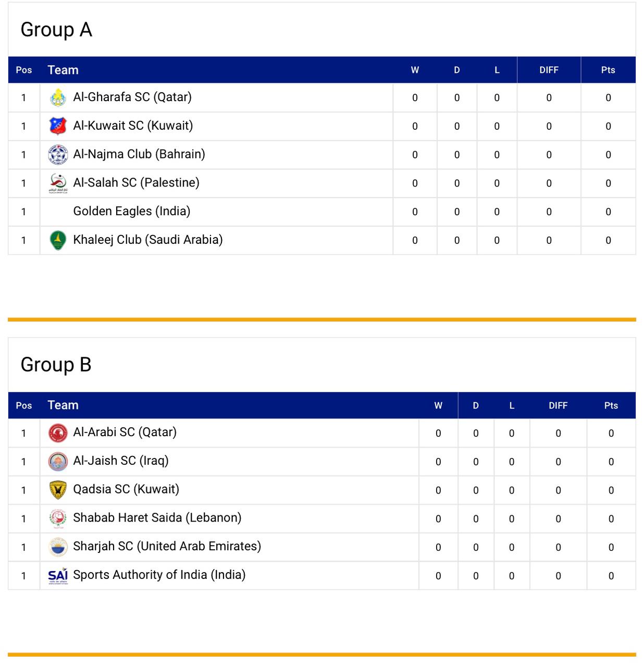The width and height of the screenshot is (644, 667).
Task: Click the Al-Najma Club logo
Action: [x=58, y=155]
